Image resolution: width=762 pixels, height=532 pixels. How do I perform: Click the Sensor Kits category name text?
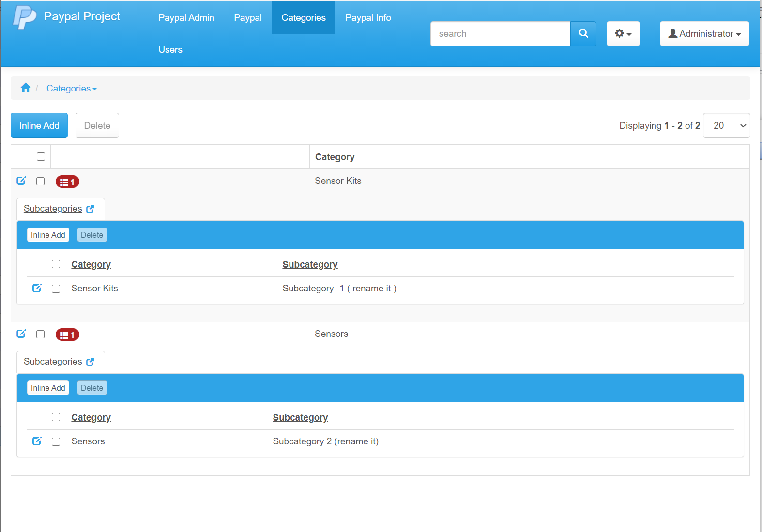point(338,181)
